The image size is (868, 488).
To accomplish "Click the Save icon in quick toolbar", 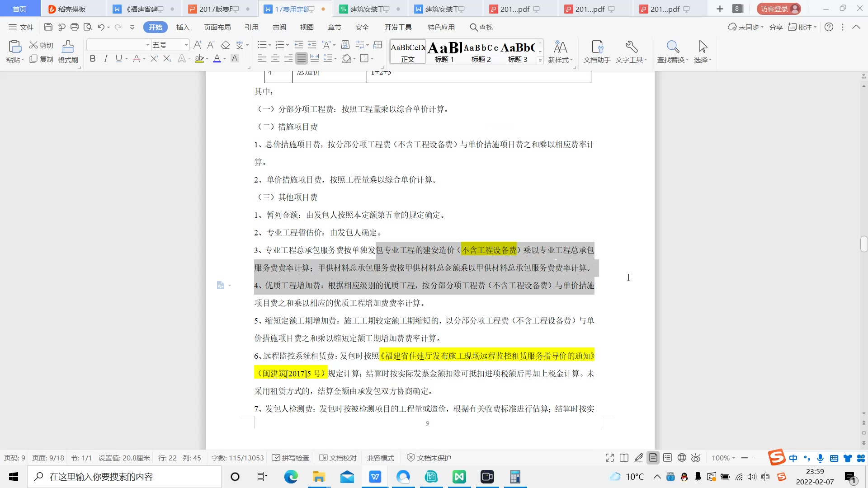I will click(48, 27).
